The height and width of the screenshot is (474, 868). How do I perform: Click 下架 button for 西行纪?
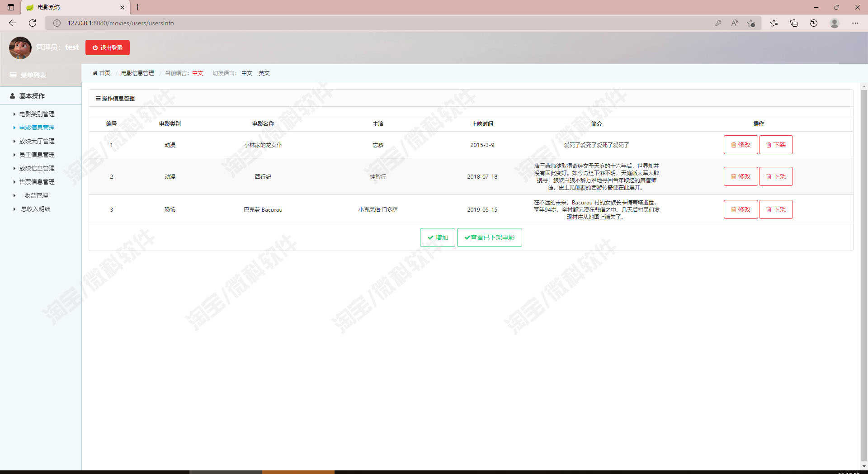coord(776,176)
